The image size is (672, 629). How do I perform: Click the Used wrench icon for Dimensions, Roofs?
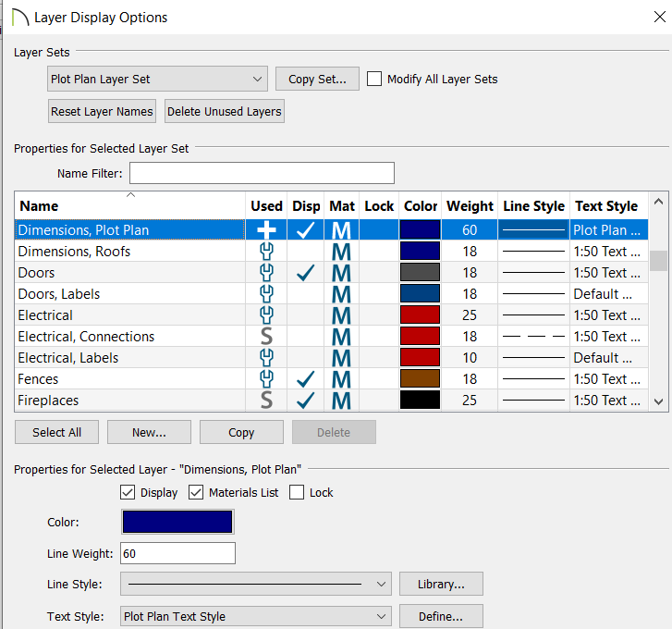tap(266, 252)
